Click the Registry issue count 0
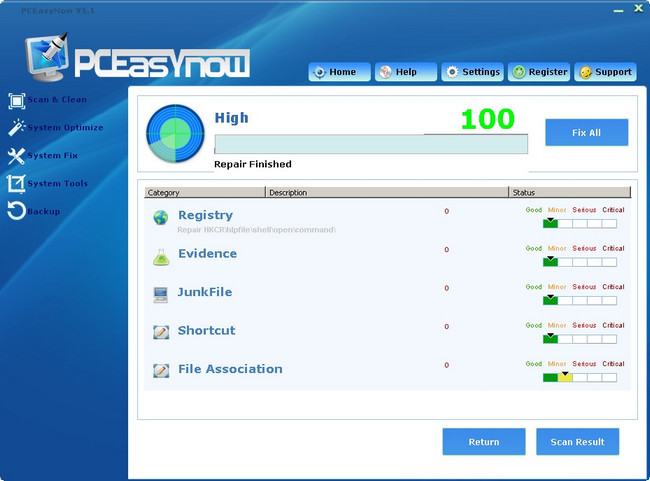This screenshot has height=481, width=650. [446, 211]
